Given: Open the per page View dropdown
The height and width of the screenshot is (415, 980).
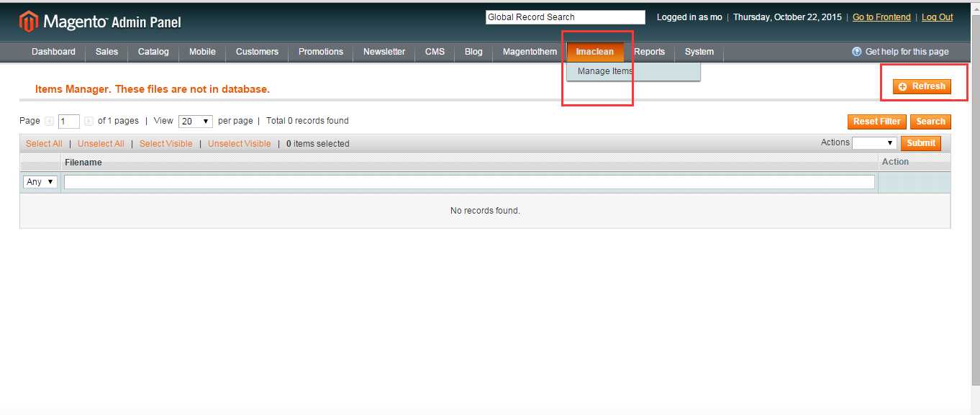Looking at the screenshot, I should click(x=196, y=122).
